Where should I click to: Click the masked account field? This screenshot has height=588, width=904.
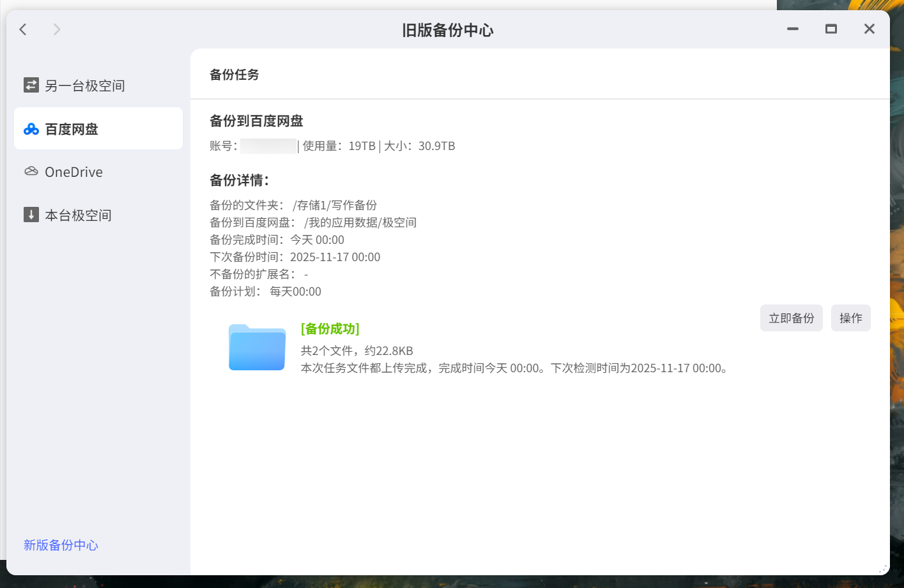(268, 146)
